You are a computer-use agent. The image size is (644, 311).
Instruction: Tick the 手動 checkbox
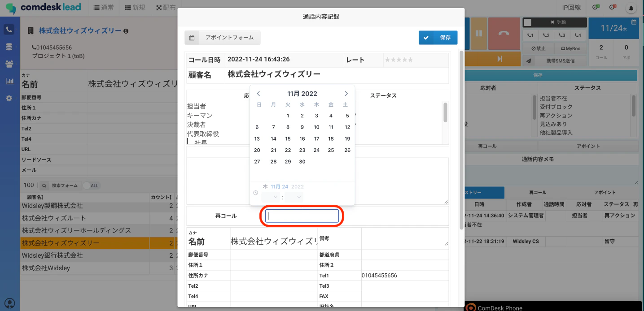coord(528,22)
